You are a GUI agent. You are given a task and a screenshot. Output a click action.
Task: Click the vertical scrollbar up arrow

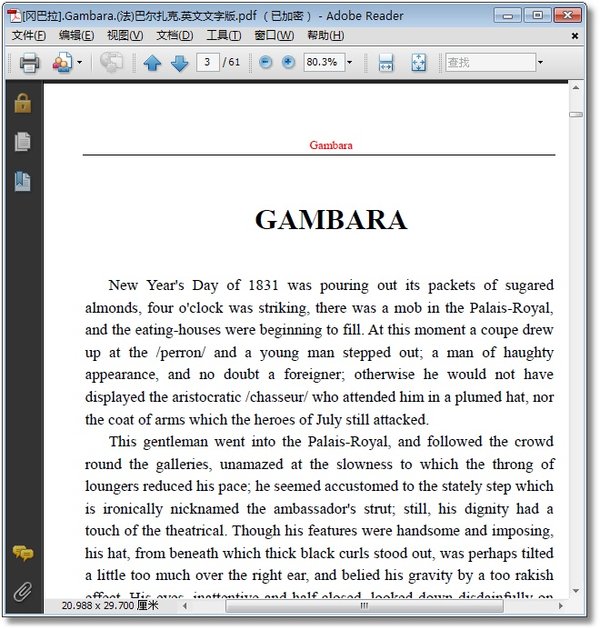click(576, 88)
